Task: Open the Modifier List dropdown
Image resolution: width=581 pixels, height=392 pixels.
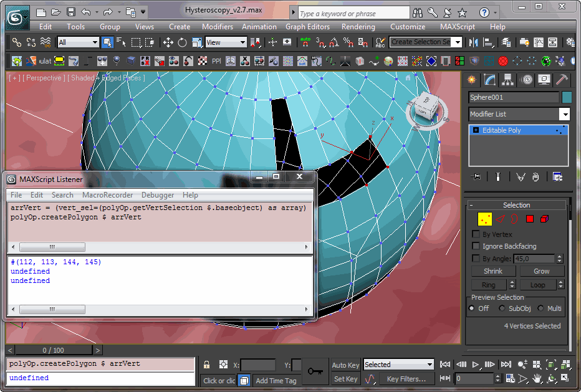Action: point(565,114)
